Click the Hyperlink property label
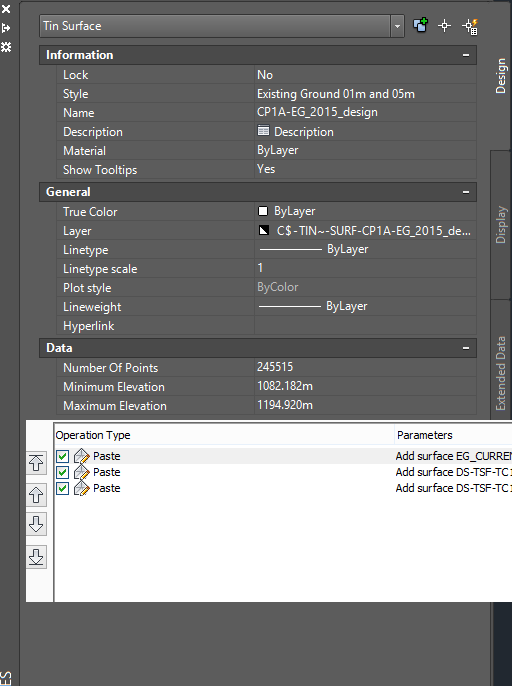The height and width of the screenshot is (700, 512). 88,326
